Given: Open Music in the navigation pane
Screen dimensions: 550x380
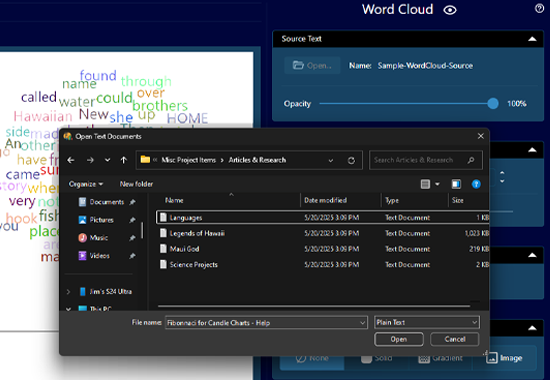Looking at the screenshot, I should (99, 238).
